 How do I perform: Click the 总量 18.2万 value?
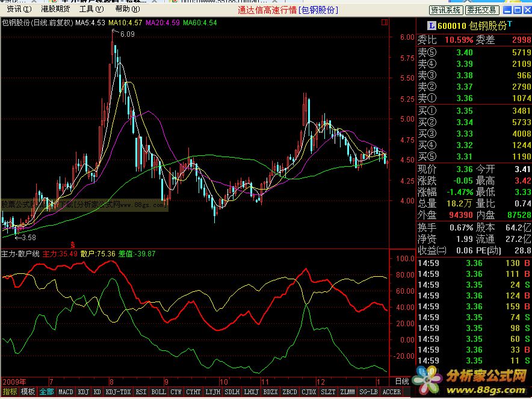(x=459, y=203)
